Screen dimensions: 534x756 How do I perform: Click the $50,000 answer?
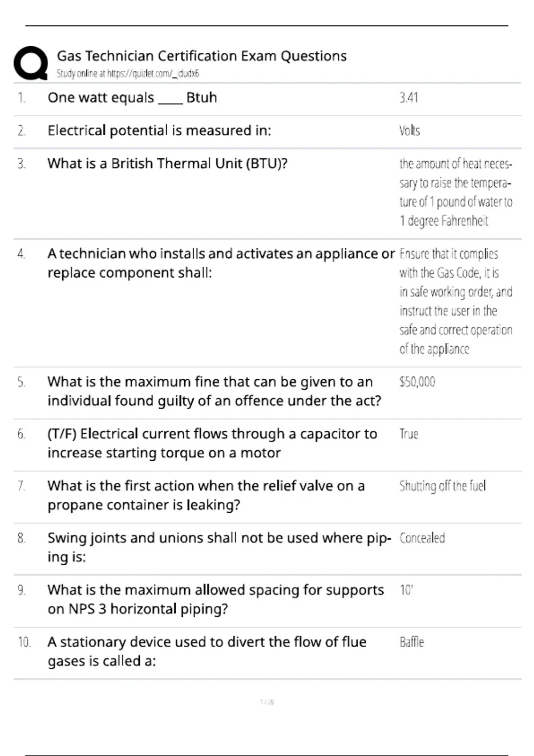point(417,382)
